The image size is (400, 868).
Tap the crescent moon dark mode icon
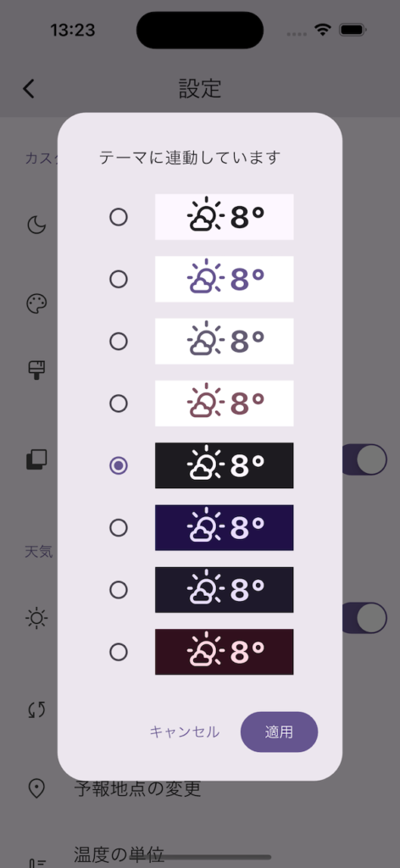click(36, 225)
